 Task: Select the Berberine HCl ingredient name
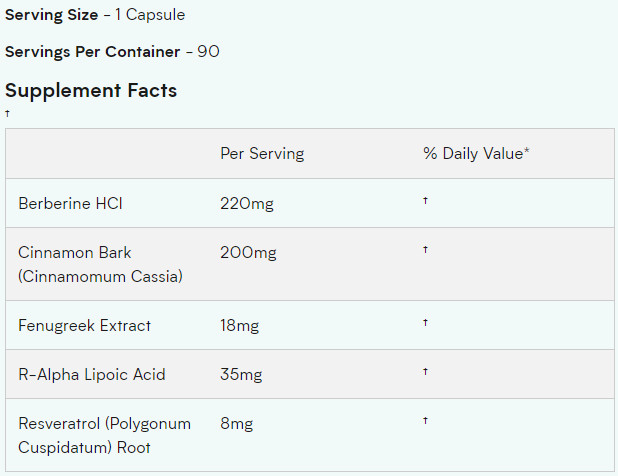(x=71, y=204)
